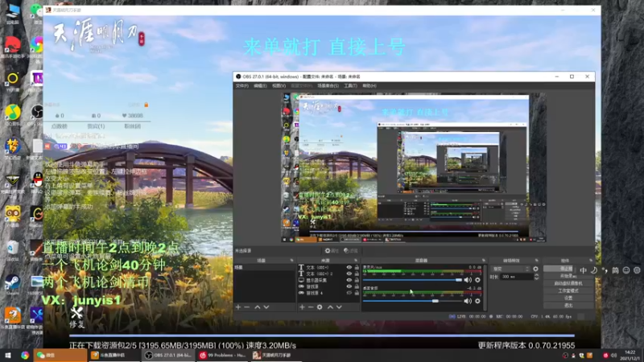Open the QQ Music desktop shortcut
Screen dimensions: 644x362
13,114
